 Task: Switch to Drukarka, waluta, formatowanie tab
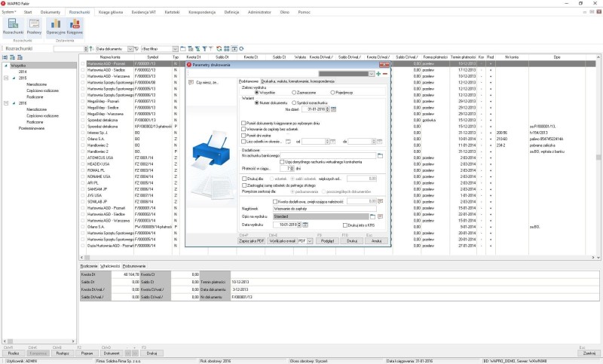[x=298, y=81]
